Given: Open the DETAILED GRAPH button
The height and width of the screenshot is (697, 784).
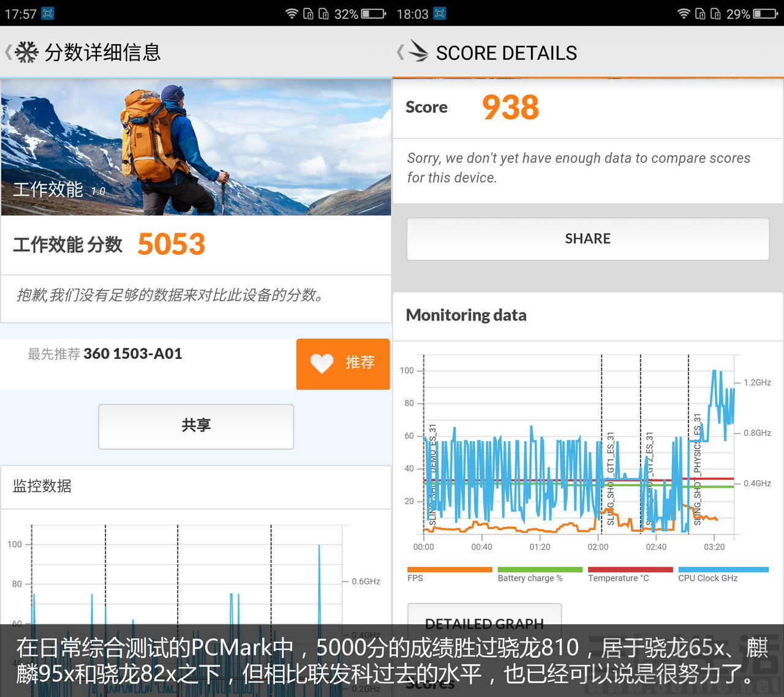Looking at the screenshot, I should [x=484, y=614].
